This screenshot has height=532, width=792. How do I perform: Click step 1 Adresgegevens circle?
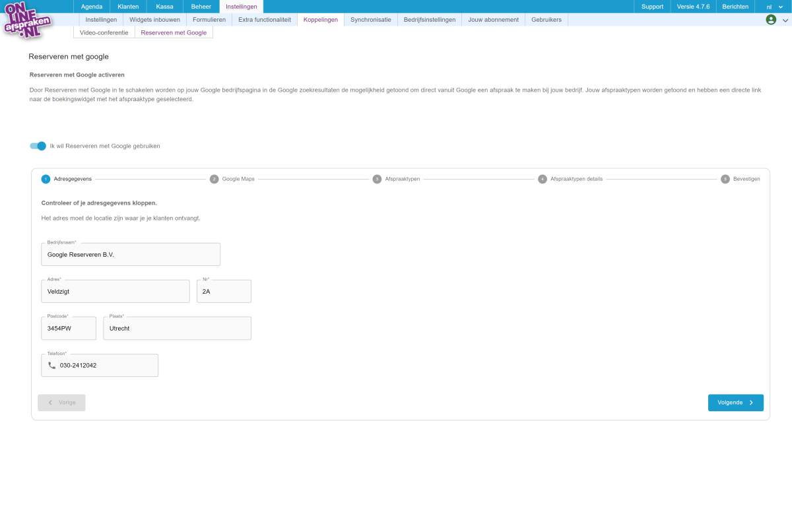pos(46,179)
